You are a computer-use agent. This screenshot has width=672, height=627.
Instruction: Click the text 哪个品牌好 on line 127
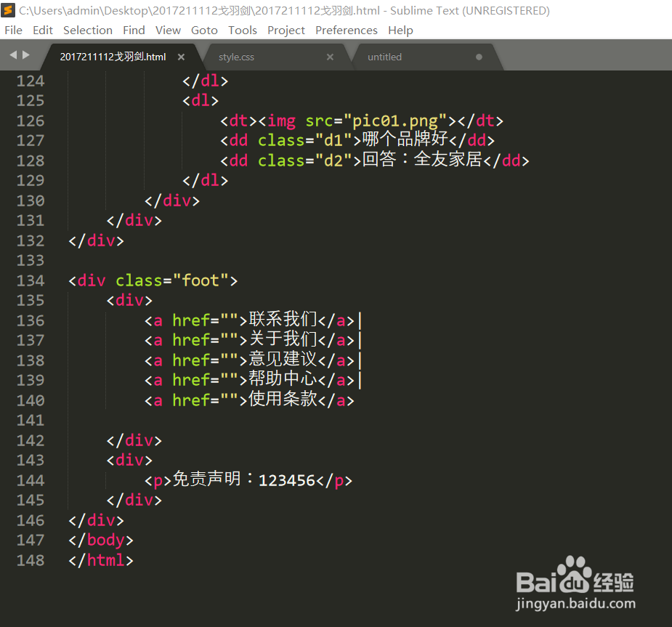[405, 139]
